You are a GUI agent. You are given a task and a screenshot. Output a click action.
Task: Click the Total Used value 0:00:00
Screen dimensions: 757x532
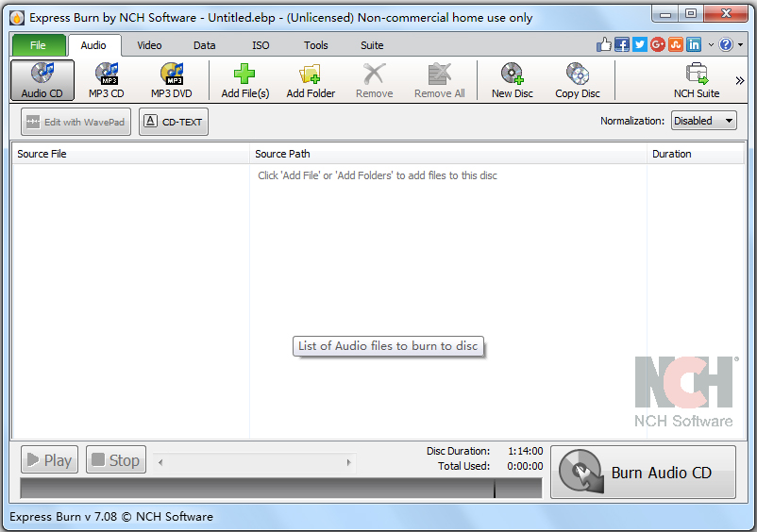click(x=525, y=466)
